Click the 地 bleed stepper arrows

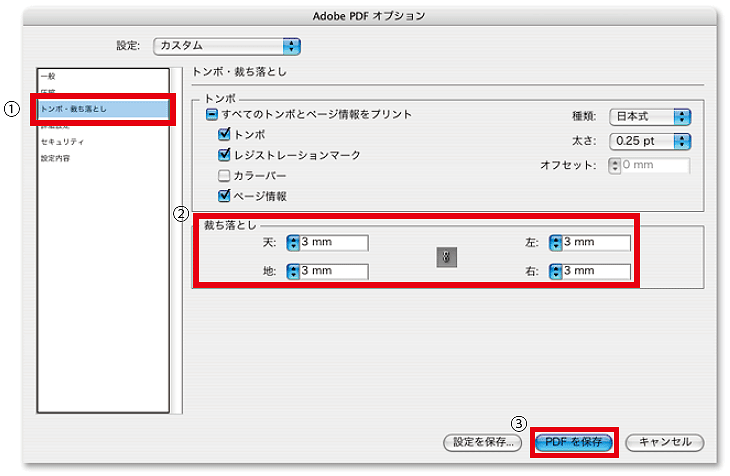tap(293, 272)
